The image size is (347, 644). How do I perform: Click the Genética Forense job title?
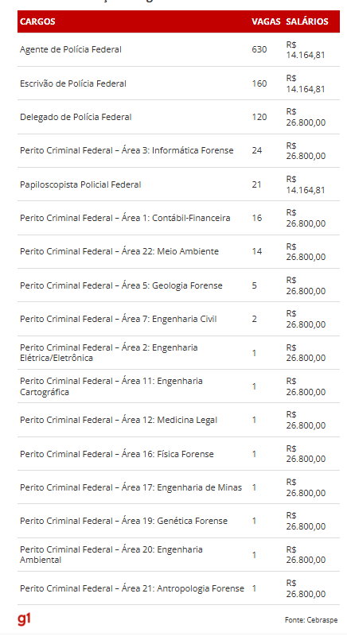[x=123, y=521]
